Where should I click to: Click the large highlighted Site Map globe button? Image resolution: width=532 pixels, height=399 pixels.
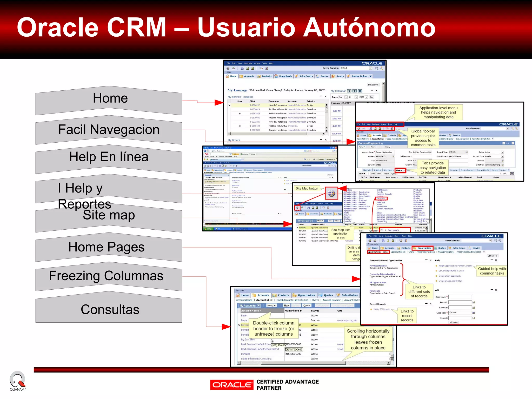pyautogui.click(x=331, y=193)
